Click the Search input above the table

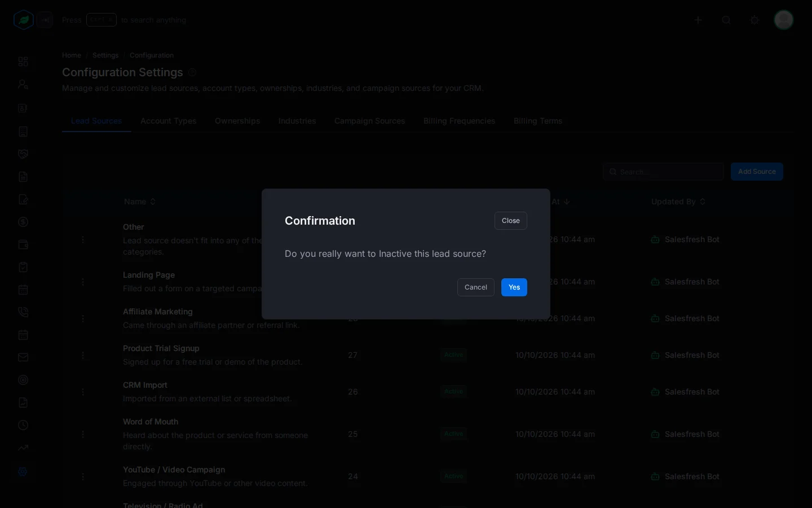(x=663, y=172)
